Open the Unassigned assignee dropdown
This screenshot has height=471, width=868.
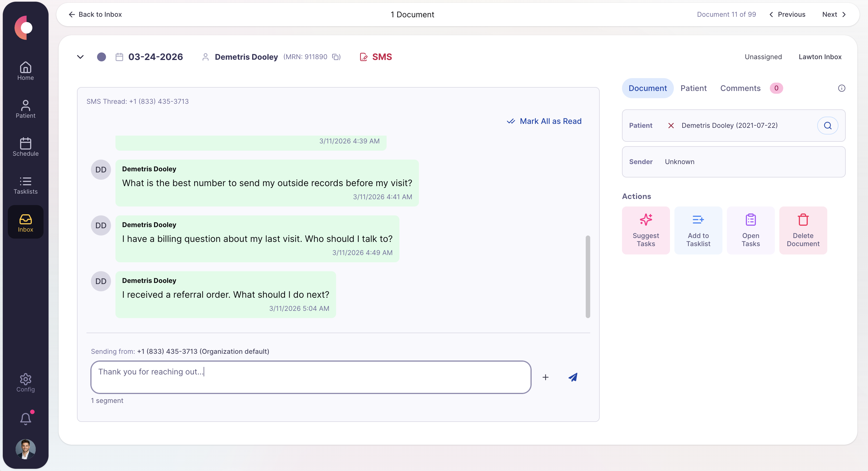pyautogui.click(x=763, y=57)
